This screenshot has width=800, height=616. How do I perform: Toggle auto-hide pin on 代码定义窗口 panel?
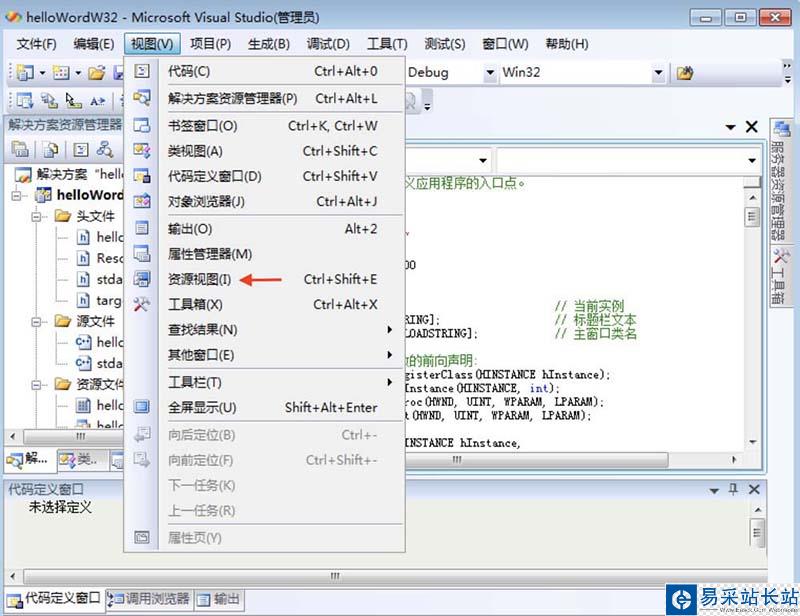733,489
